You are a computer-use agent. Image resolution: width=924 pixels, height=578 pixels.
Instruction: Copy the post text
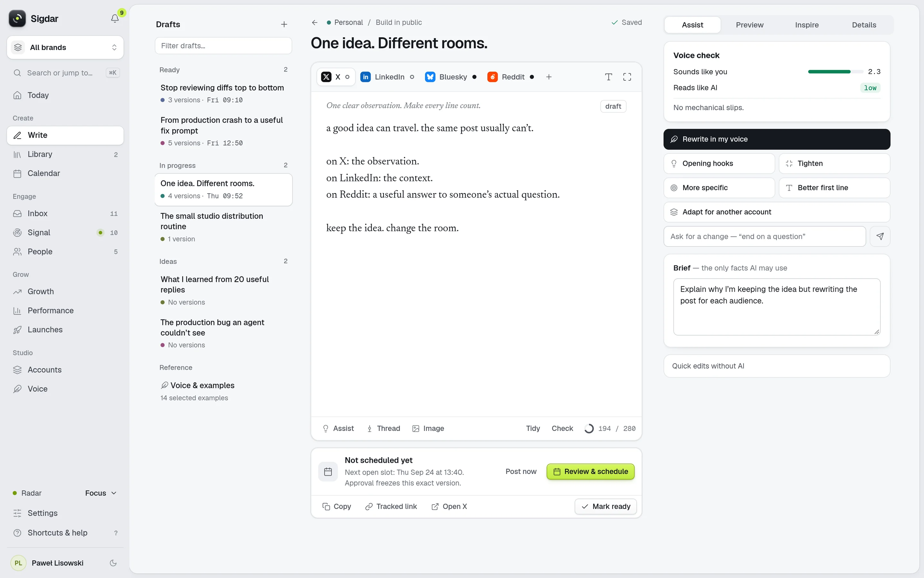(337, 506)
